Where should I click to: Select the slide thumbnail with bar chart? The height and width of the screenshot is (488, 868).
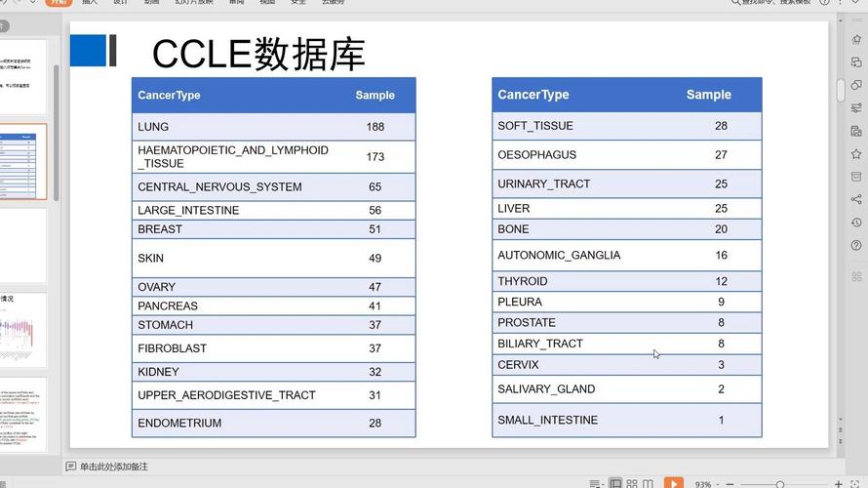click(x=22, y=331)
